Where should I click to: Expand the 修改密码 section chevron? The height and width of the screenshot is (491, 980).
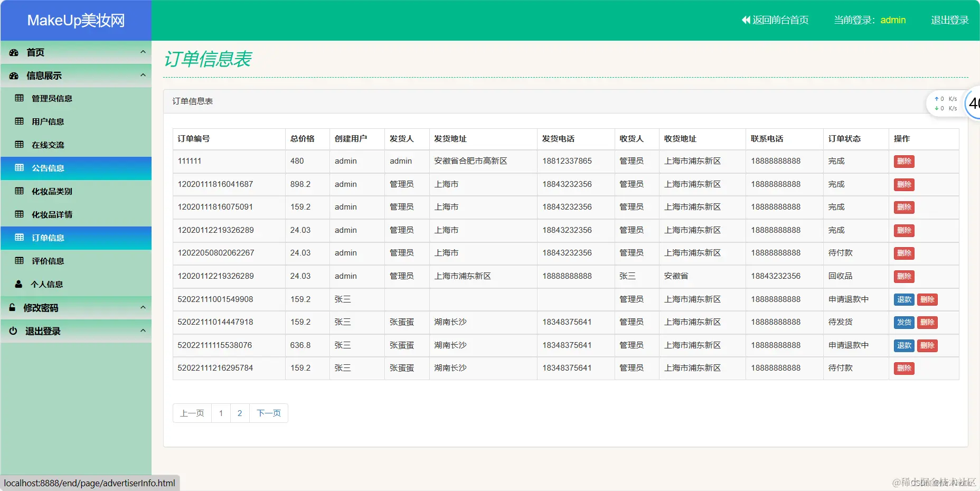[x=143, y=307]
